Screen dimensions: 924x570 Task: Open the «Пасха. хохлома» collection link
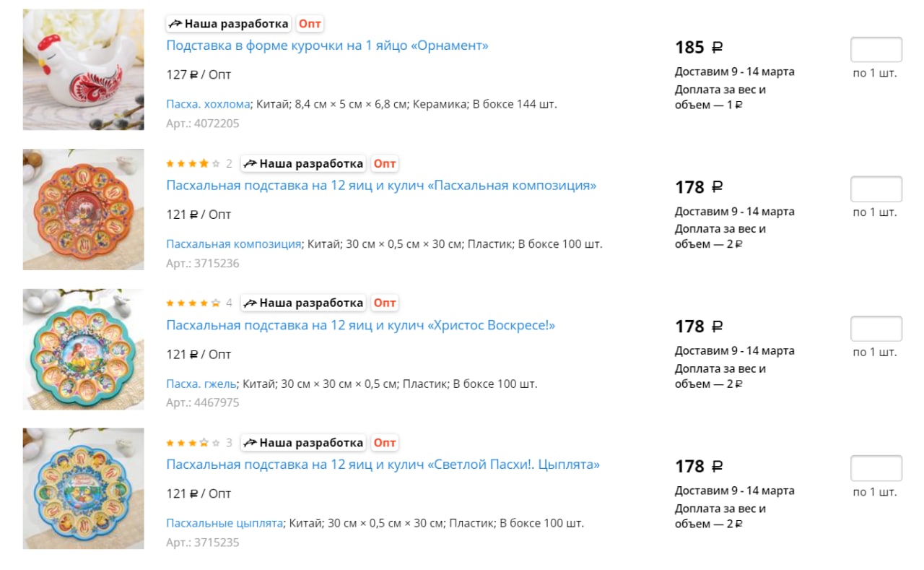click(x=208, y=104)
